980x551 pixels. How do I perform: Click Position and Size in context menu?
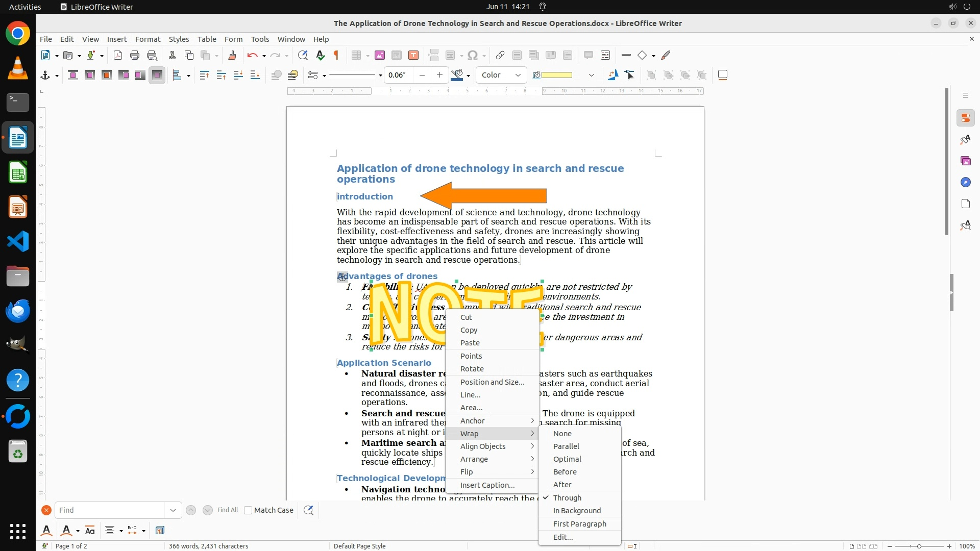click(x=492, y=382)
